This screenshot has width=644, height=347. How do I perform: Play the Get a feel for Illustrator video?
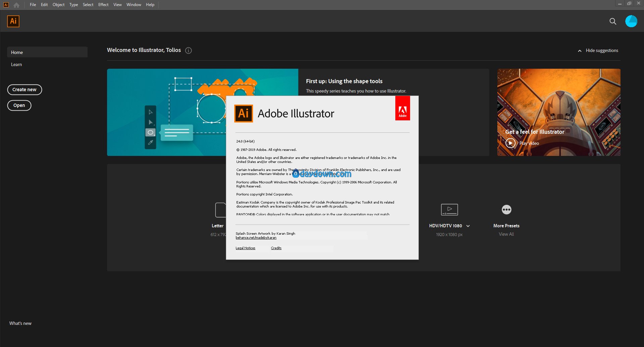click(x=510, y=143)
